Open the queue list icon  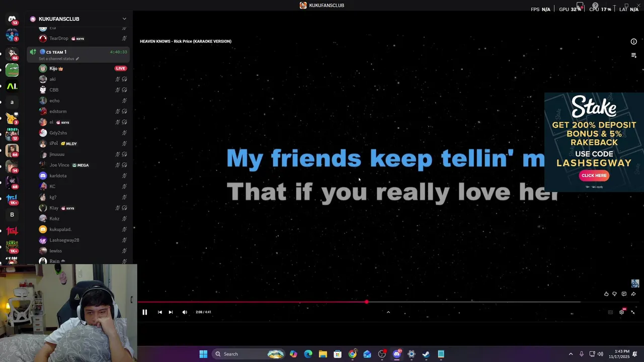tap(634, 55)
